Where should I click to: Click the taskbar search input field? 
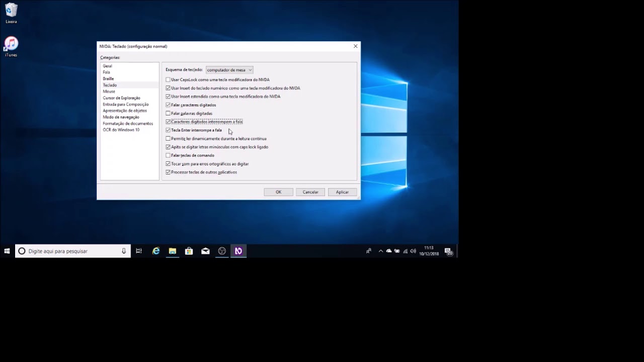coord(73,251)
